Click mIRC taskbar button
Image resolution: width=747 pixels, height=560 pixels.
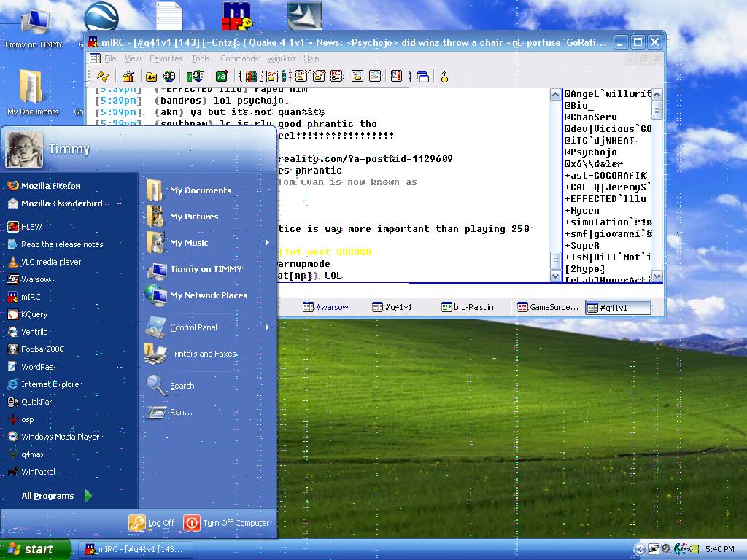point(135,549)
